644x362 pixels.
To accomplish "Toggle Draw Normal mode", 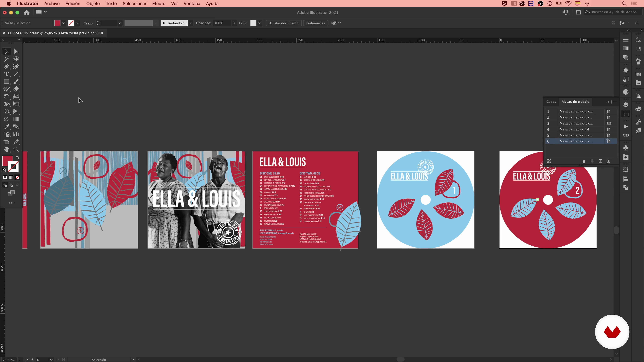I will [x=5, y=185].
